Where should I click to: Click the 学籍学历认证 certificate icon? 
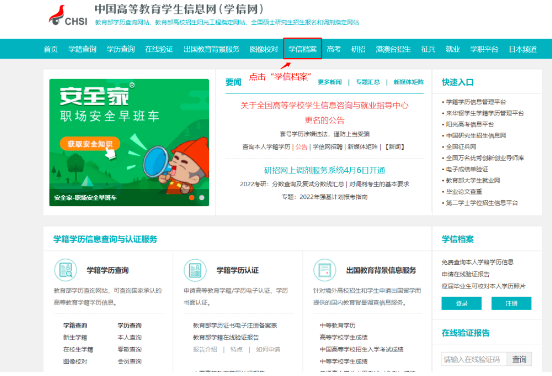click(195, 270)
